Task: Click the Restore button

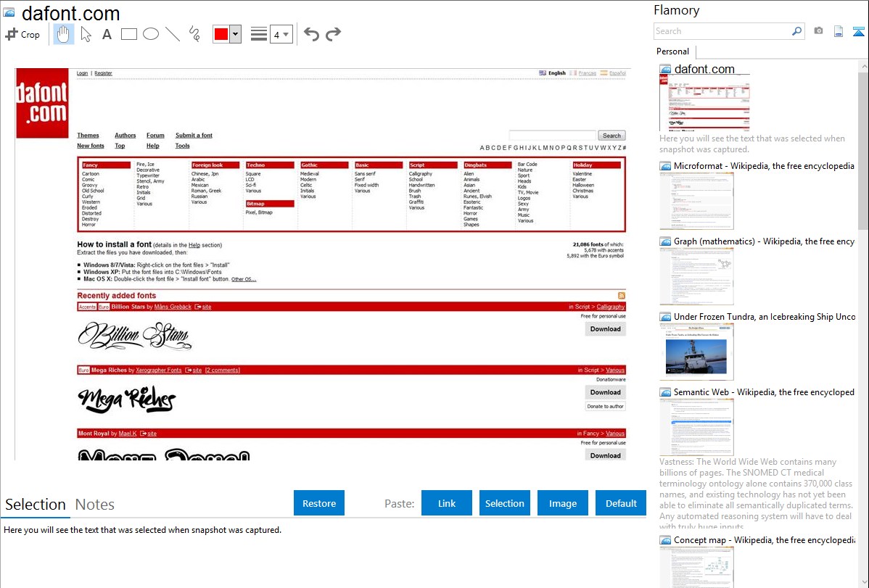Action: pos(319,503)
